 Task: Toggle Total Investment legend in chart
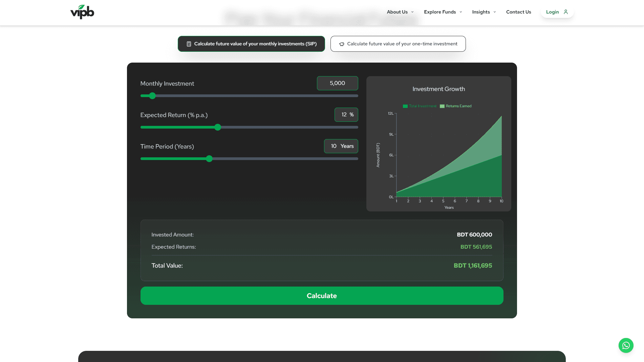(420, 106)
